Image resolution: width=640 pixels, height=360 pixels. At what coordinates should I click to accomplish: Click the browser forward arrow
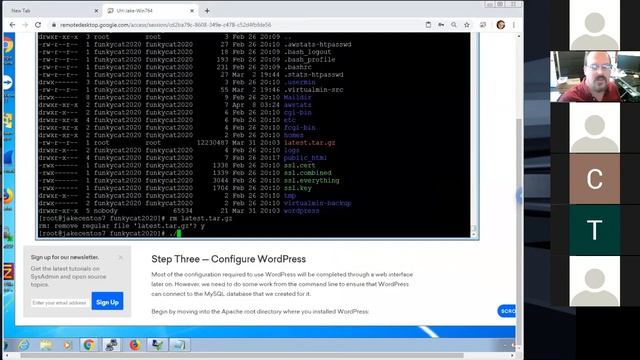[x=25, y=25]
